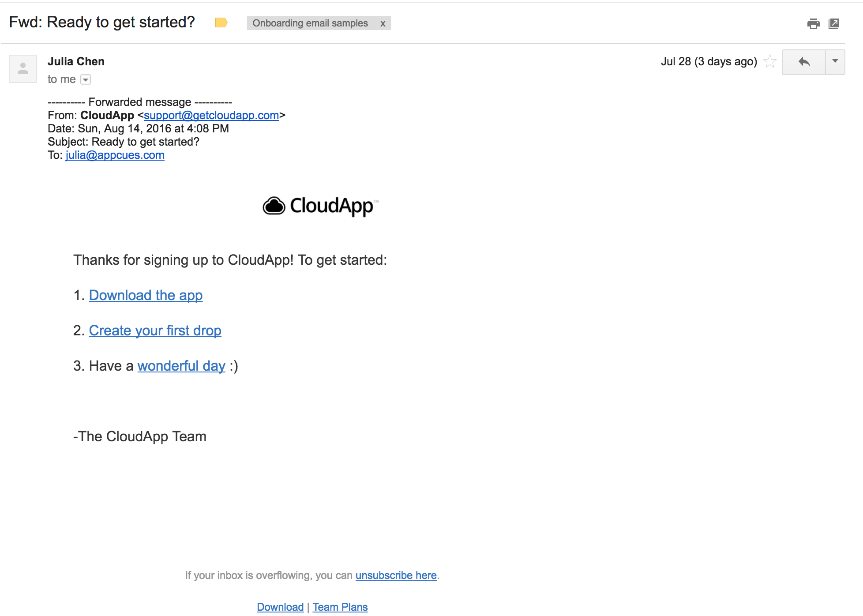Open more reply options dropdown

[835, 62]
